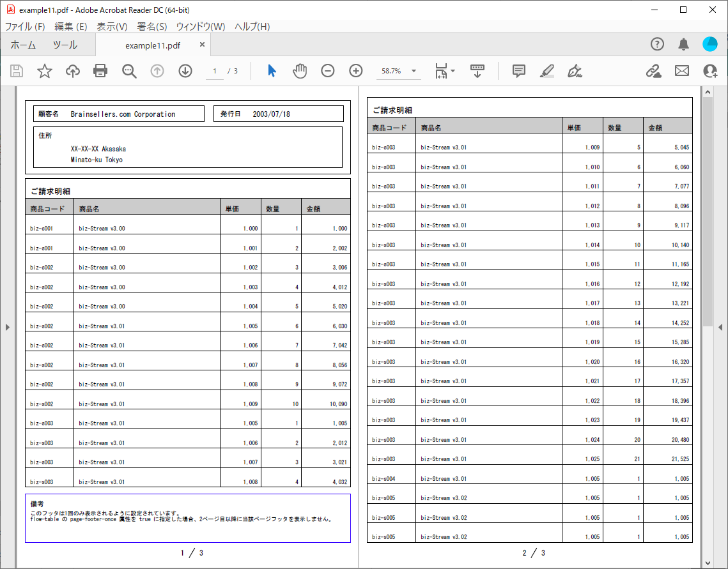Open the ファイル (F) menu
The width and height of the screenshot is (728, 569).
pyautogui.click(x=24, y=26)
